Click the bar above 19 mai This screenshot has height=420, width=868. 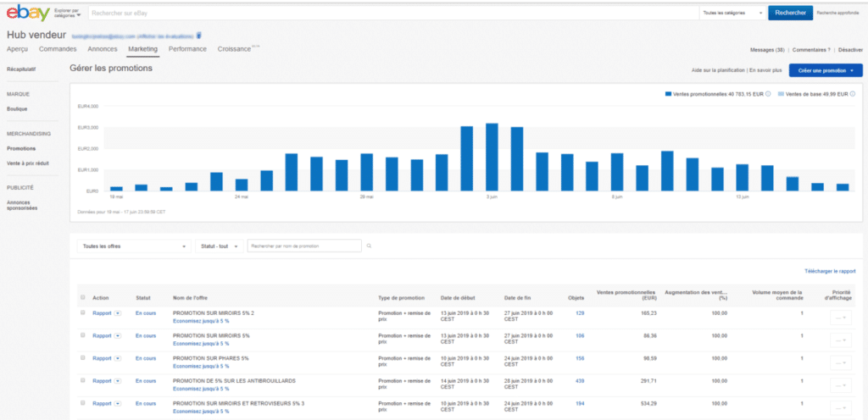[116, 189]
